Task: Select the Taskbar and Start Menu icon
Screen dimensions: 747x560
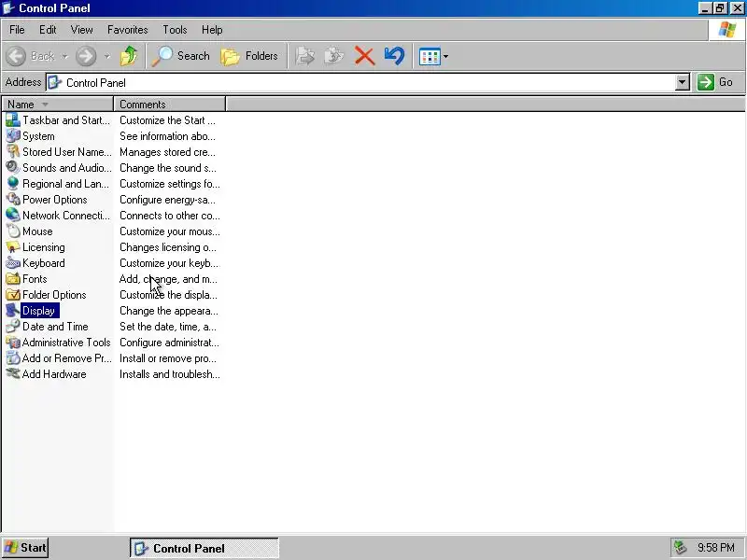Action: tap(13, 120)
